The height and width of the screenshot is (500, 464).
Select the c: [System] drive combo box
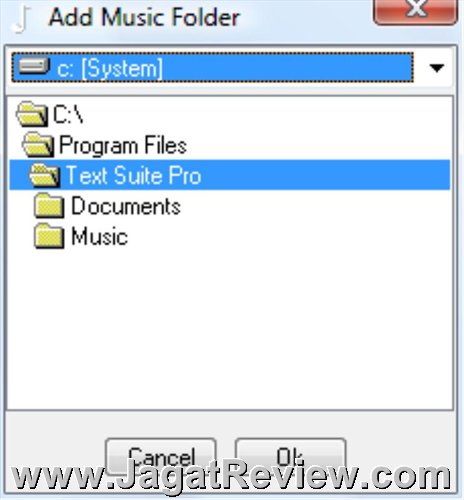(230, 68)
